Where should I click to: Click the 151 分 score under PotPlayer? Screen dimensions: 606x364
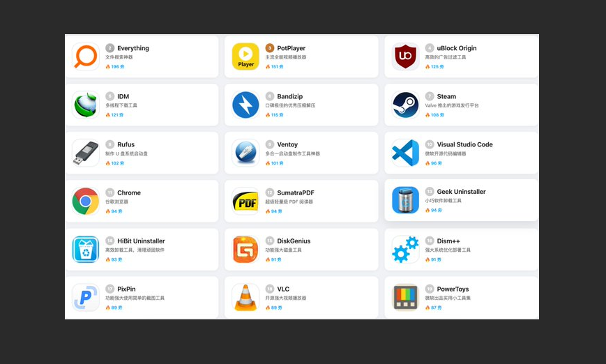point(274,67)
